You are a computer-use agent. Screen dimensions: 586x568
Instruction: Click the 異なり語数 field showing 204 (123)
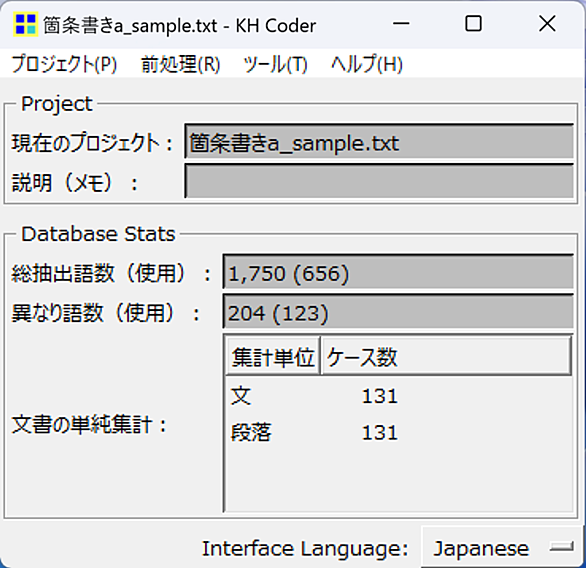click(398, 312)
